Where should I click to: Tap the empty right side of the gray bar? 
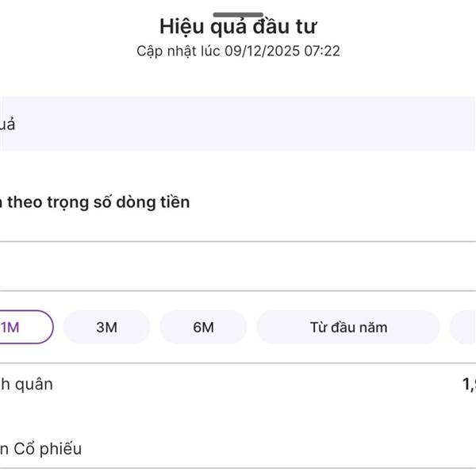point(317,124)
